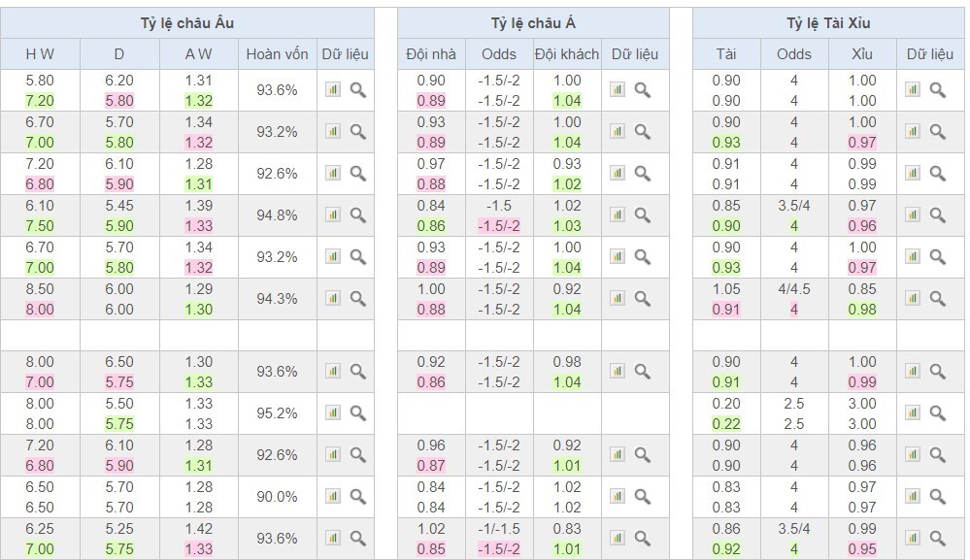Open magnifier in European 90.0% payout row
The width and height of the screenshot is (970, 560).
click(358, 497)
